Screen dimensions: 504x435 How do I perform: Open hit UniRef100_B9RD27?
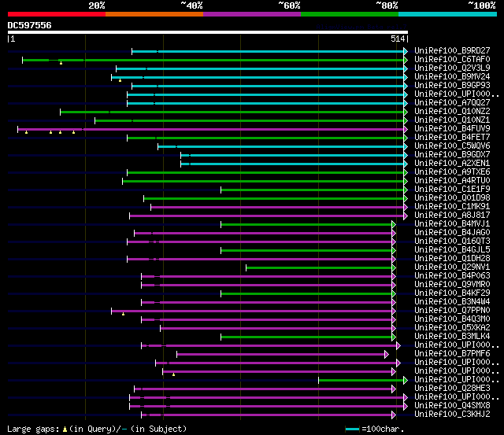452,50
